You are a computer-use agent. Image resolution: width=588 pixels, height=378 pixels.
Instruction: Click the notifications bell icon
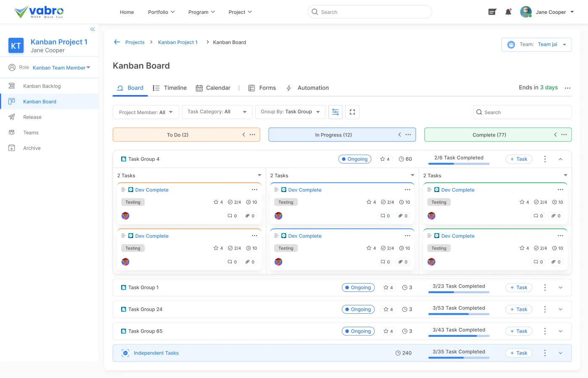click(x=508, y=12)
